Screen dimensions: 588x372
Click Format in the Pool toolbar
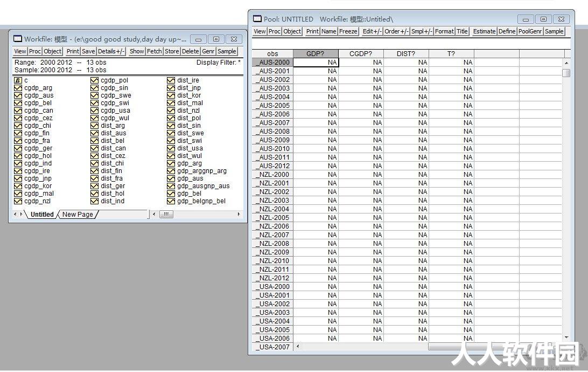pos(444,31)
